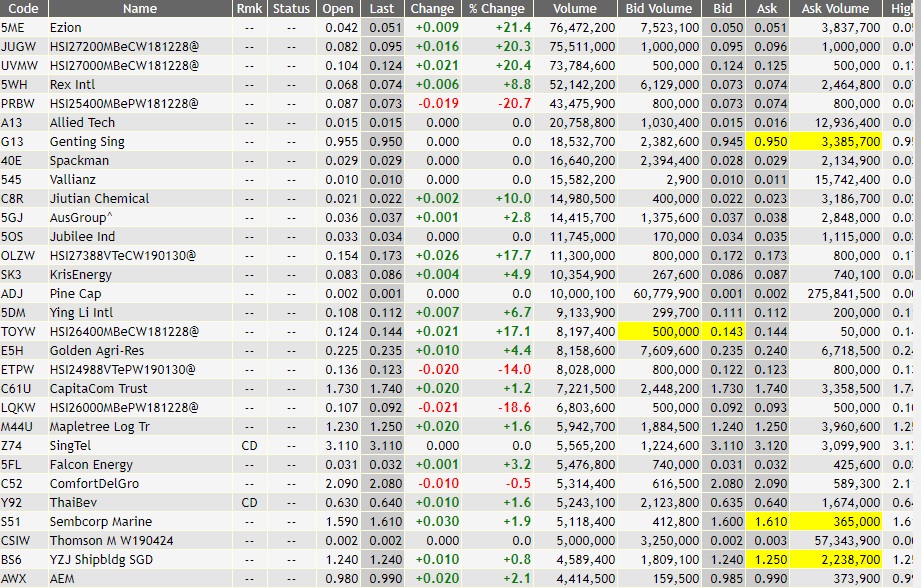Viewport: 923px width, 588px height.
Task: Click the Ask column header
Action: 766,8
